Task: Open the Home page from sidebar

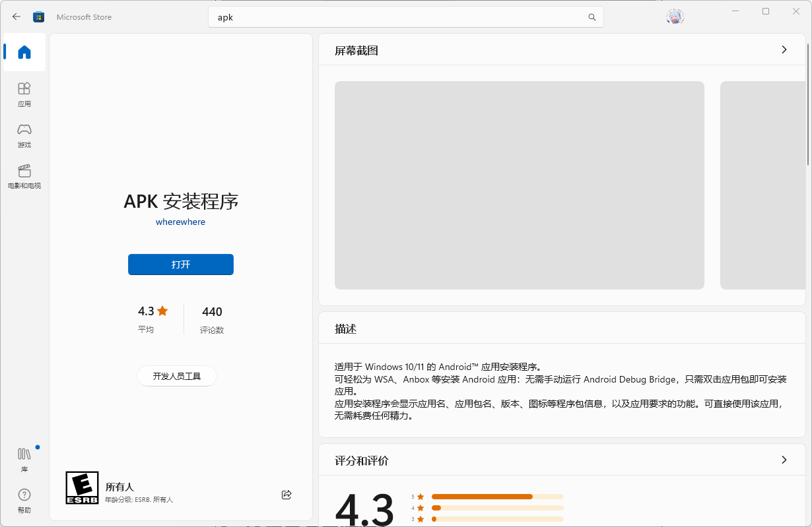Action: coord(24,52)
